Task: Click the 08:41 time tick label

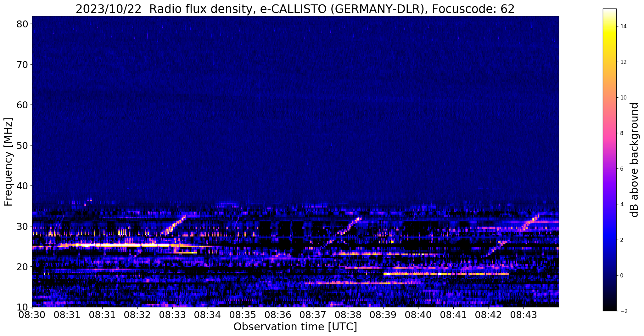Action: [454, 315]
